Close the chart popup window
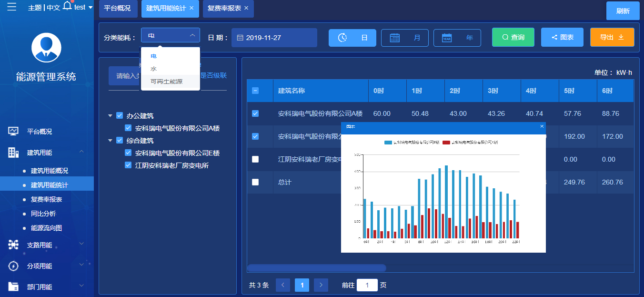644x297 pixels. point(542,126)
